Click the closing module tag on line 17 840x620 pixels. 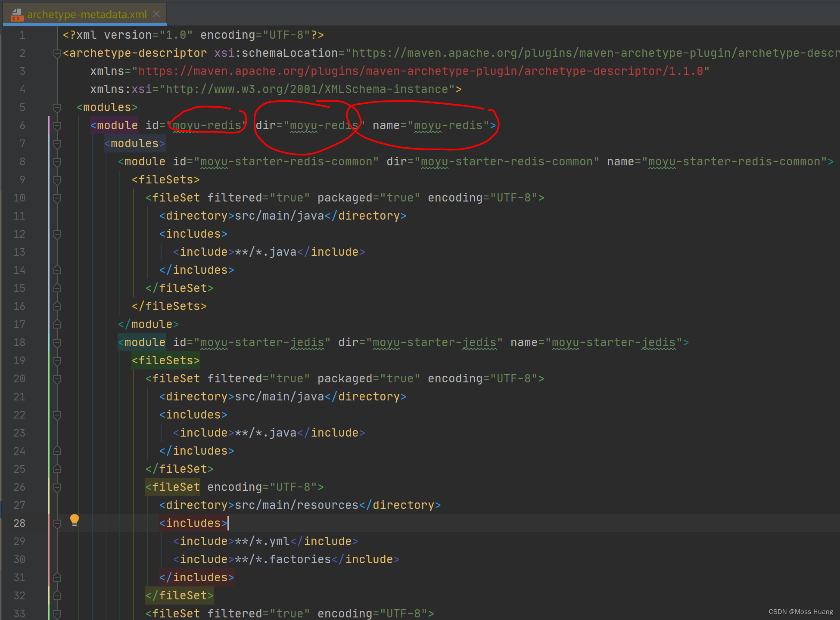click(x=149, y=324)
